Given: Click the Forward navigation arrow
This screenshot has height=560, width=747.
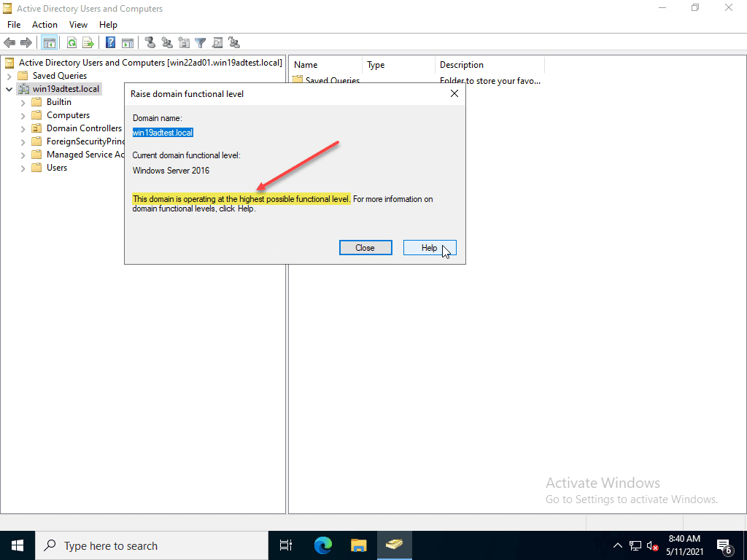Looking at the screenshot, I should click(x=25, y=42).
